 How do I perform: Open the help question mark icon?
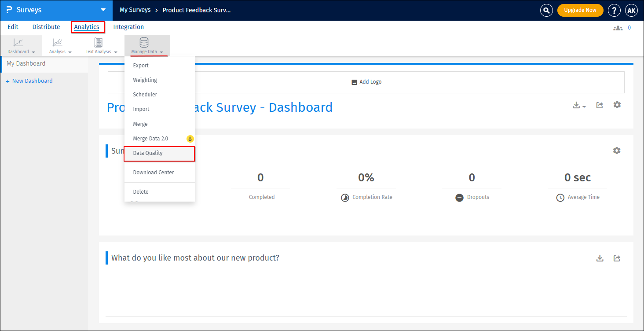pos(614,10)
